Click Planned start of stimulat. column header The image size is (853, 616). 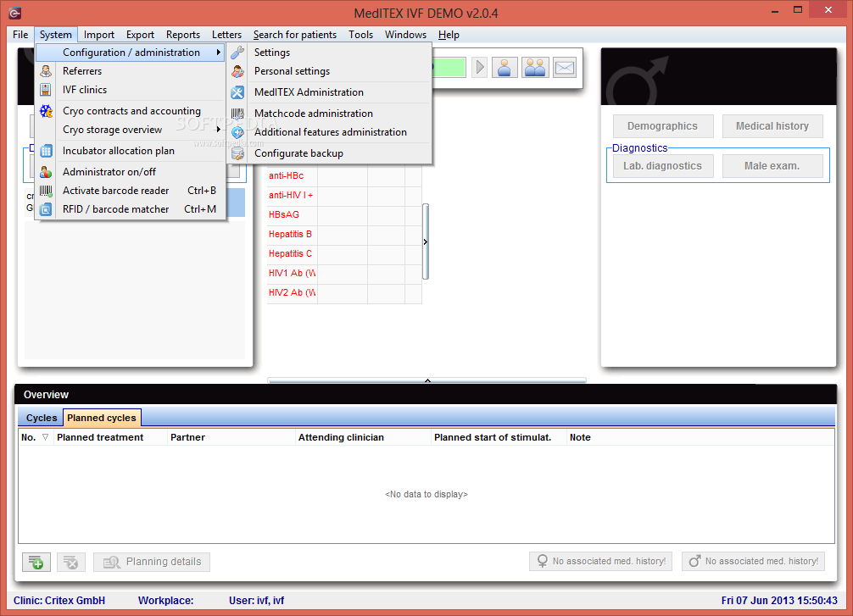click(x=499, y=437)
